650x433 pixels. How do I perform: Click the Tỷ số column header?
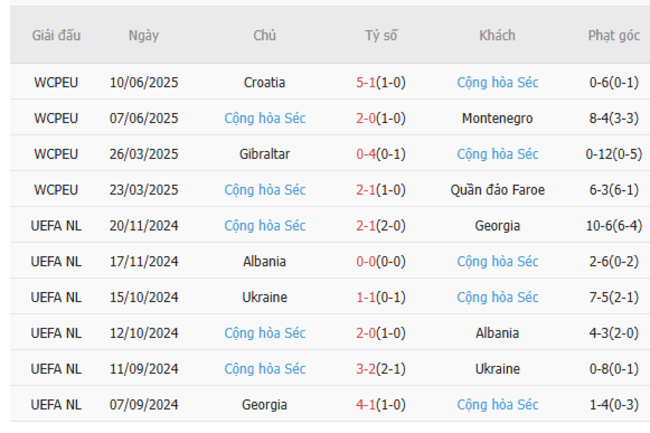tap(381, 35)
